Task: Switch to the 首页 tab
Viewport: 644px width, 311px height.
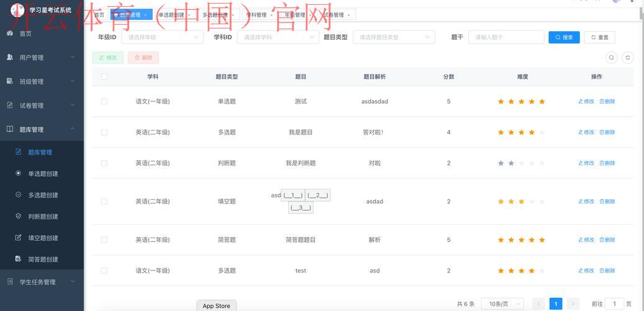Action: (x=100, y=15)
